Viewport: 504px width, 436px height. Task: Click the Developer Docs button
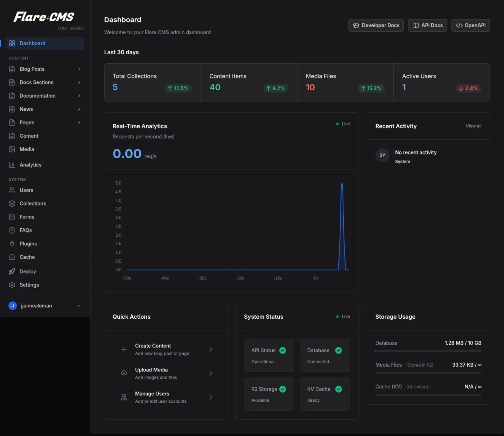pyautogui.click(x=376, y=25)
